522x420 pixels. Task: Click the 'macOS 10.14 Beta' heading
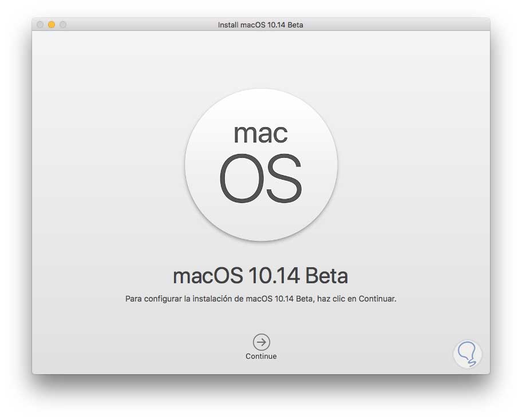(260, 276)
